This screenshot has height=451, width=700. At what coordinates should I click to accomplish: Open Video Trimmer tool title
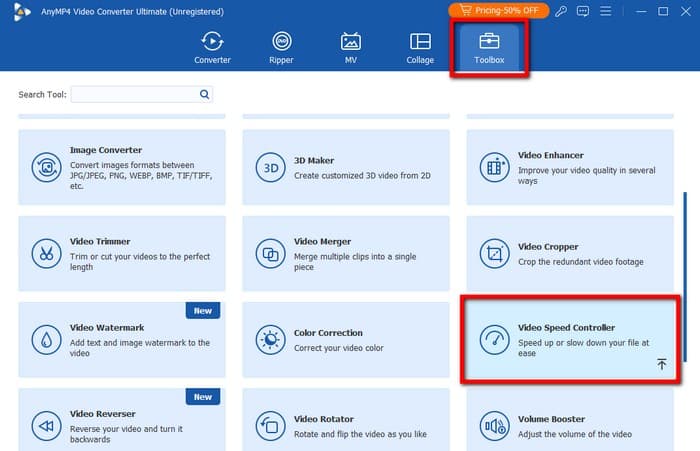click(x=100, y=241)
